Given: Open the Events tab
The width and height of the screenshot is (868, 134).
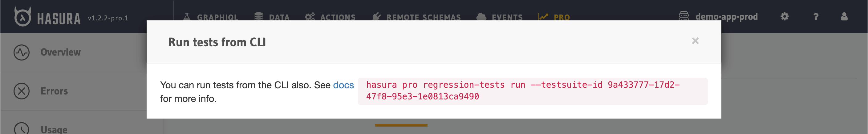Looking at the screenshot, I should click(x=507, y=17).
